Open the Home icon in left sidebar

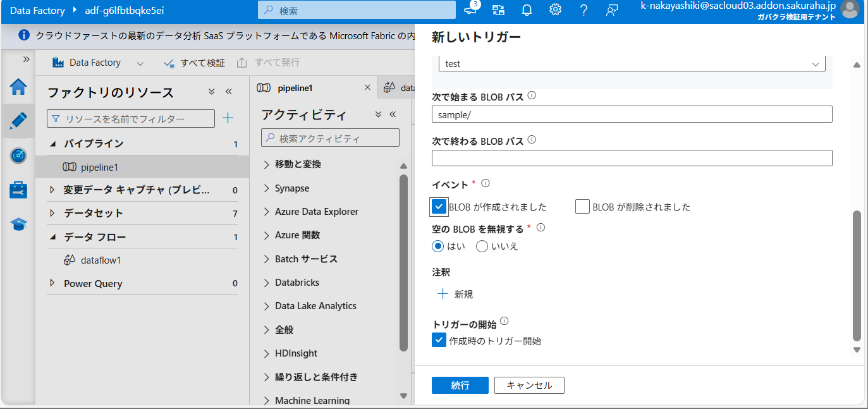point(18,87)
